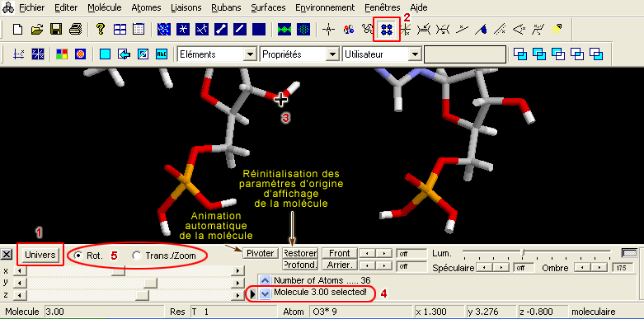The image size is (644, 319).
Task: Select the thick stick bond display icon
Action: click(221, 29)
